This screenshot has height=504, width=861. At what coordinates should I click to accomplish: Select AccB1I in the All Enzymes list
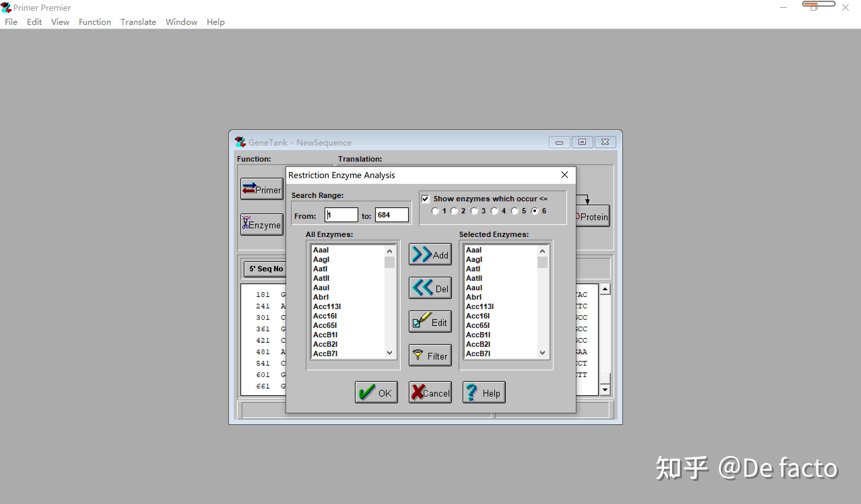point(349,335)
